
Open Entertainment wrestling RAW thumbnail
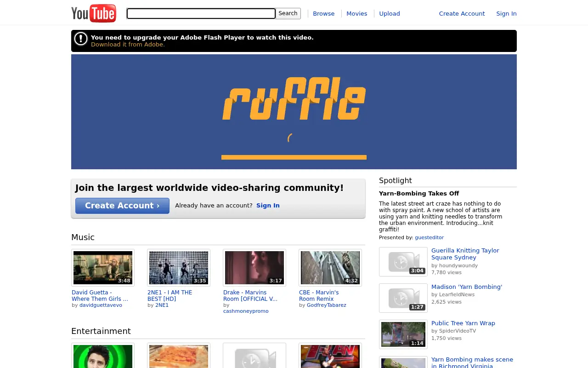(x=330, y=356)
